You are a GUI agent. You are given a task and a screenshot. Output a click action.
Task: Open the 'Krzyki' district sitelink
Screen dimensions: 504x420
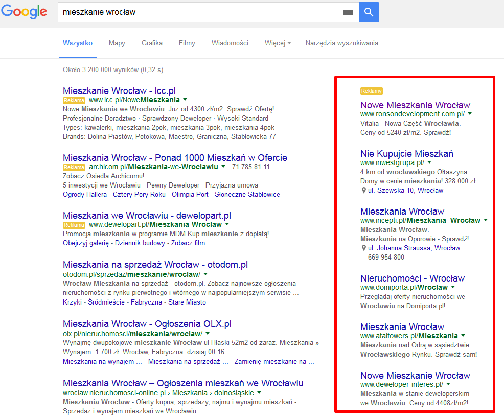click(72, 302)
